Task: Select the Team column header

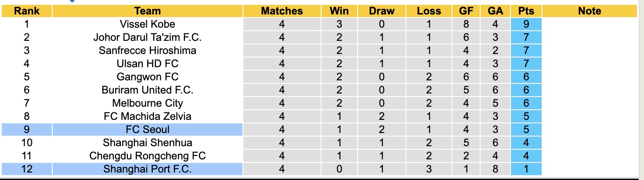Action: (148, 11)
